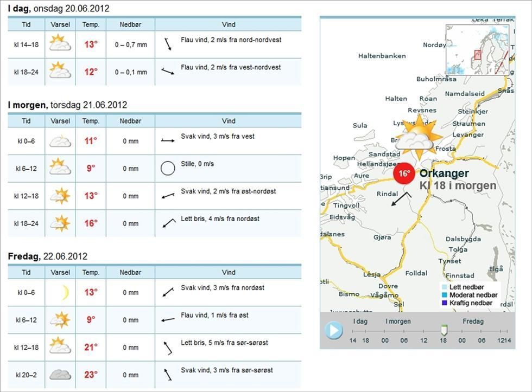The width and height of the screenshot is (532, 392).
Task: Click the cloudy icon for Thursday kl 0–6
Action: [x=60, y=141]
